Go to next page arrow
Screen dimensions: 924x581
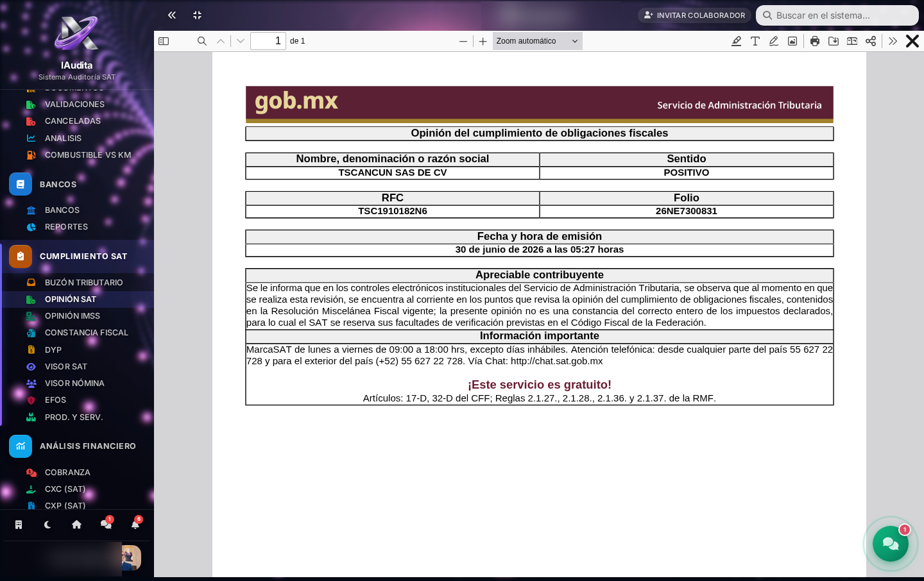tap(241, 41)
